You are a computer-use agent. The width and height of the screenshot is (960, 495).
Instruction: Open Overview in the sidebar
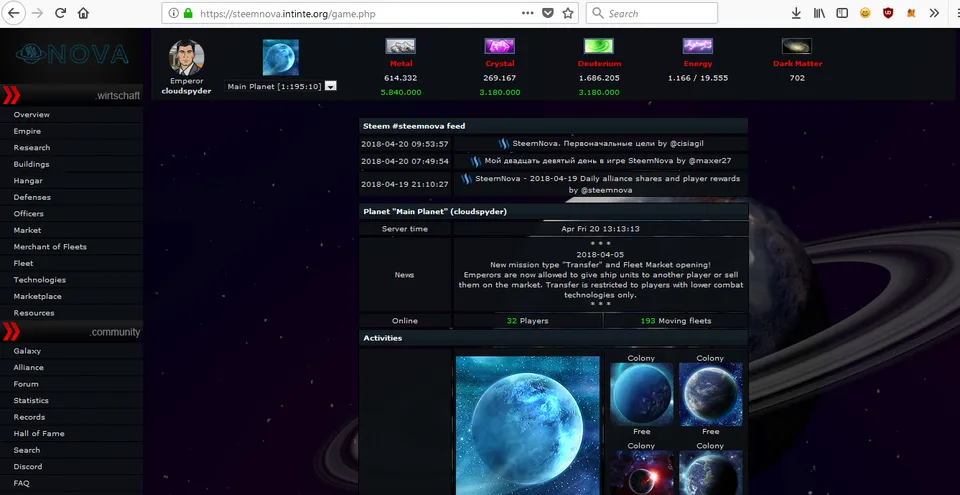pyautogui.click(x=32, y=115)
